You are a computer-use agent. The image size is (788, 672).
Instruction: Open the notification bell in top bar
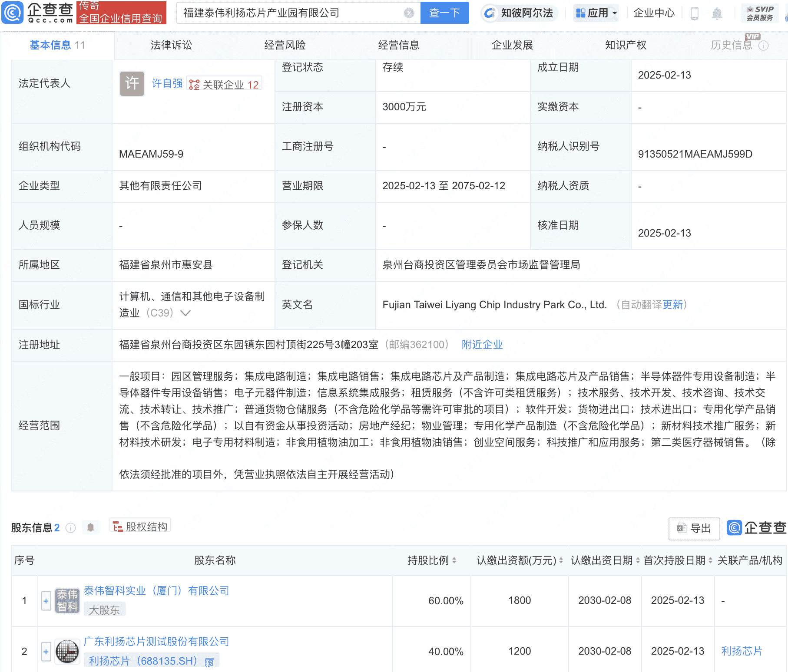coord(717,13)
